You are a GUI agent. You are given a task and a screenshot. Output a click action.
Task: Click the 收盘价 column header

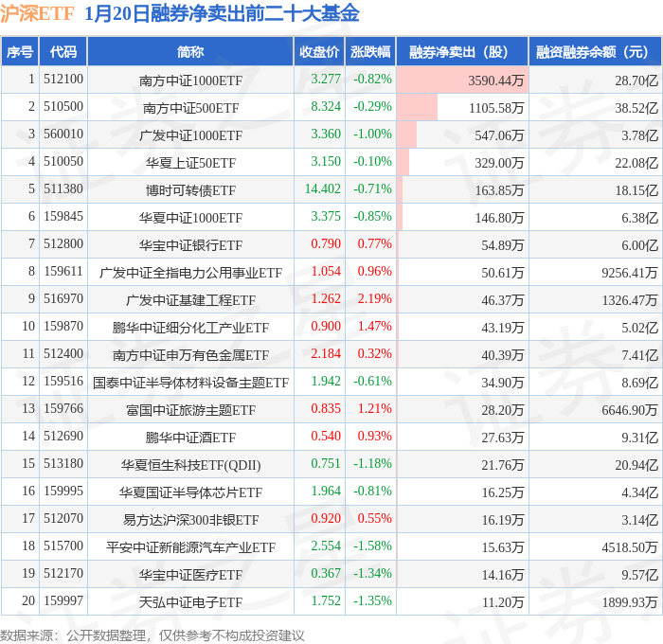coord(319,51)
